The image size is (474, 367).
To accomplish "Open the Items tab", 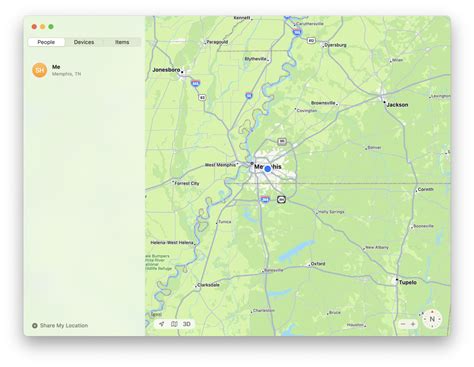I will 122,42.
